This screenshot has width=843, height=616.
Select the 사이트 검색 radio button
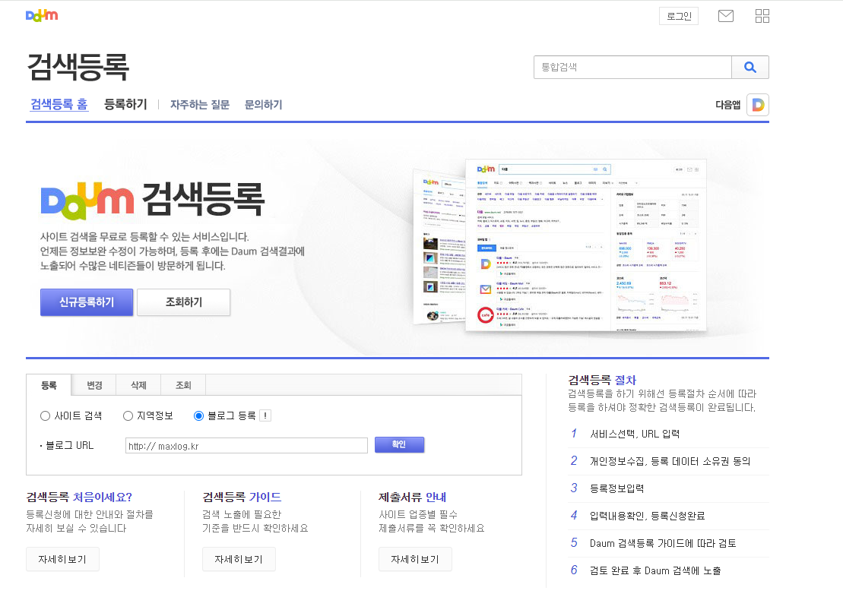pos(45,415)
